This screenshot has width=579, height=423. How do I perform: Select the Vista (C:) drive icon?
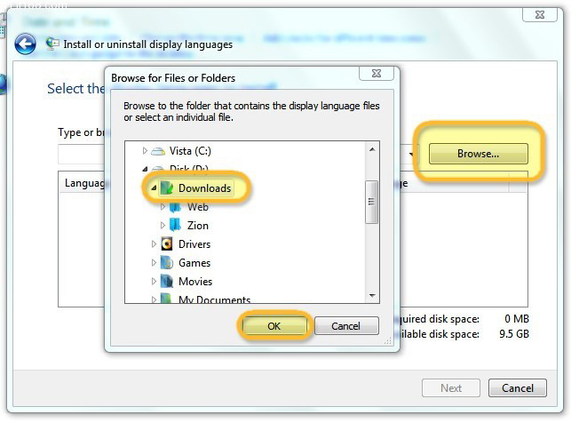[158, 151]
